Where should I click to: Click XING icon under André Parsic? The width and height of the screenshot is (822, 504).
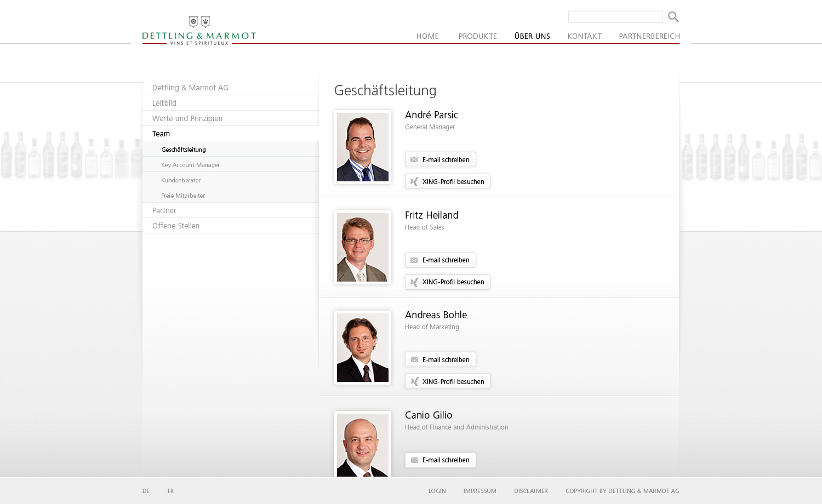(x=414, y=182)
